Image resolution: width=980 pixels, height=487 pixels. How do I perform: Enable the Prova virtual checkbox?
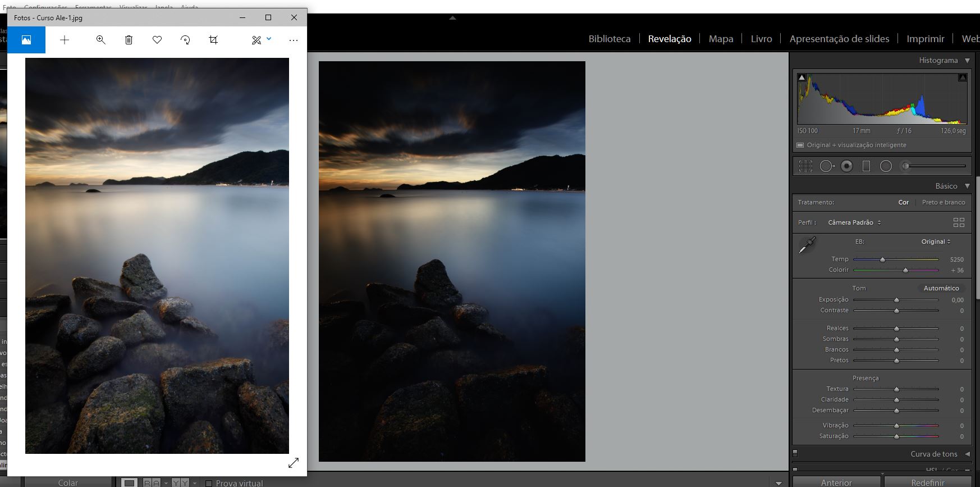(x=209, y=483)
